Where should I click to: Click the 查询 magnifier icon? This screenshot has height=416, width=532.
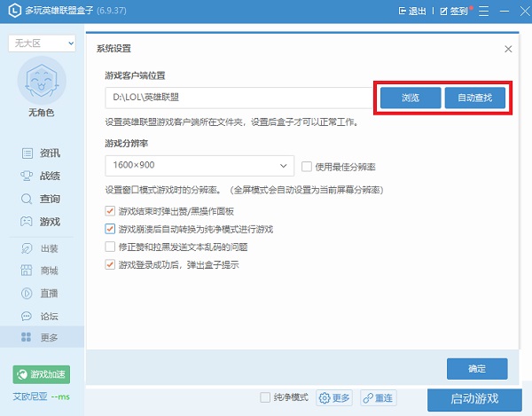[27, 199]
